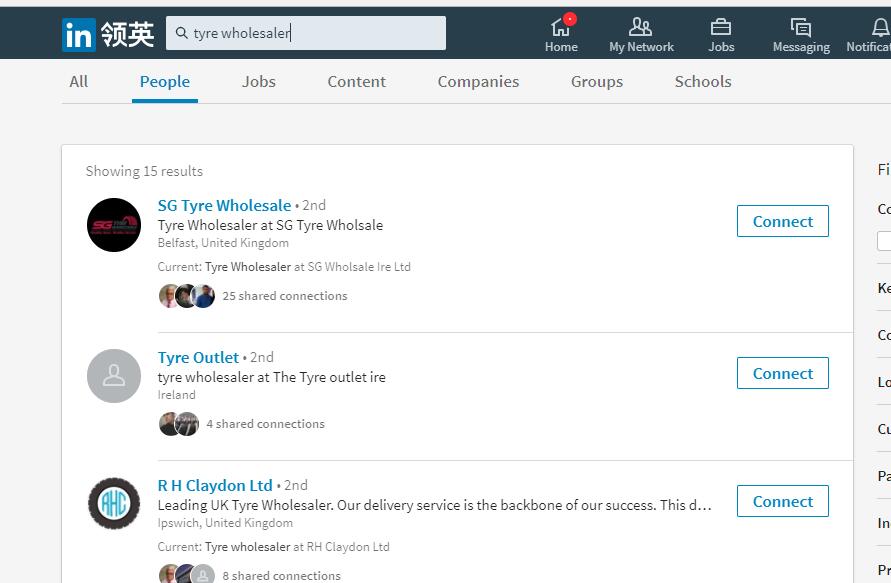Switch to the Schools tab
Screen dimensions: 891x583
coord(703,82)
